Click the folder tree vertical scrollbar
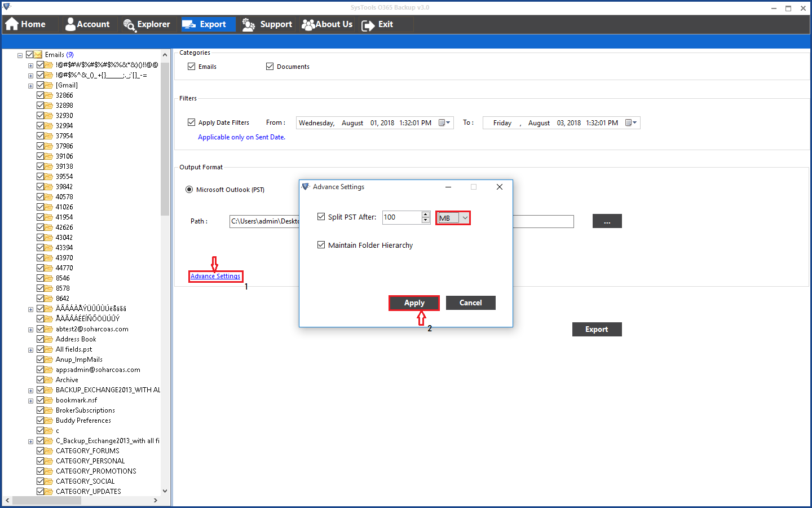 point(165,138)
